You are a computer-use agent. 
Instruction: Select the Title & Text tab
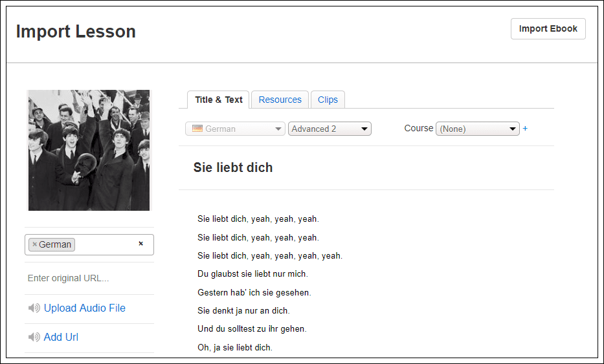click(218, 100)
